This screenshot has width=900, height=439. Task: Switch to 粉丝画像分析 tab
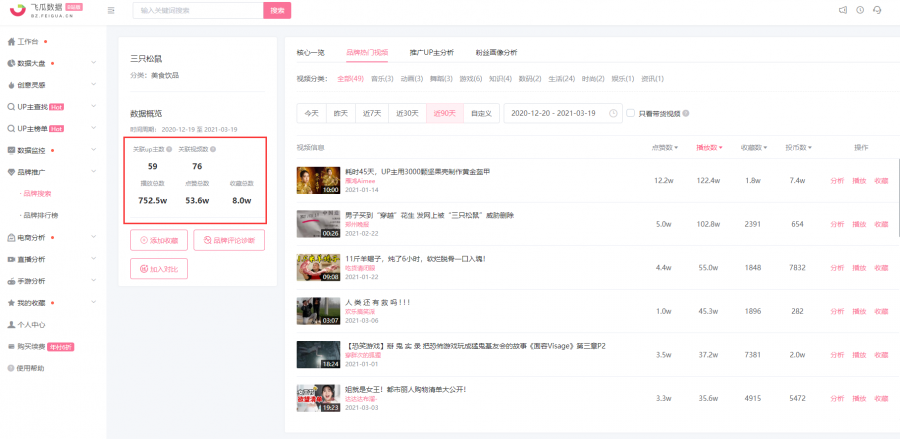(x=496, y=52)
